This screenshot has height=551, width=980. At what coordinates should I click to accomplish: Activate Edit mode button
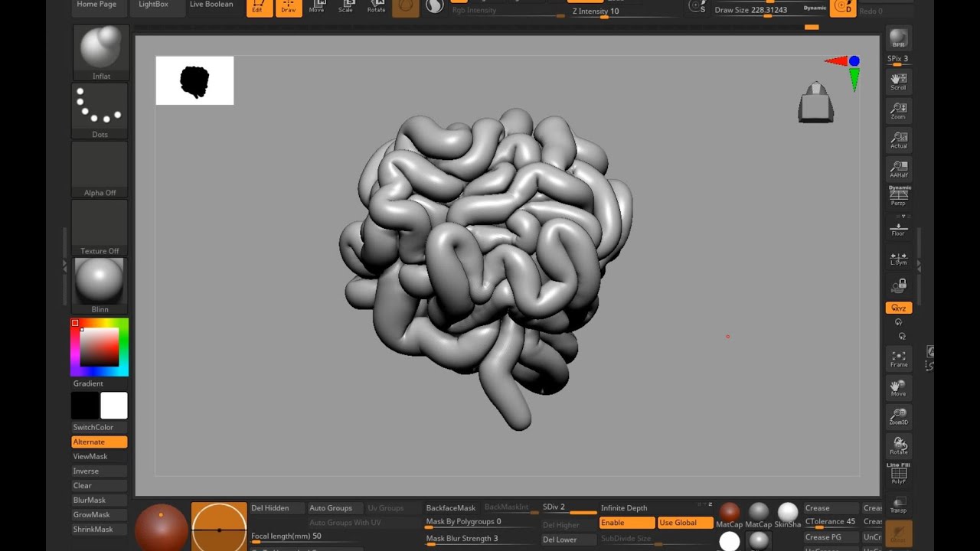pyautogui.click(x=259, y=7)
